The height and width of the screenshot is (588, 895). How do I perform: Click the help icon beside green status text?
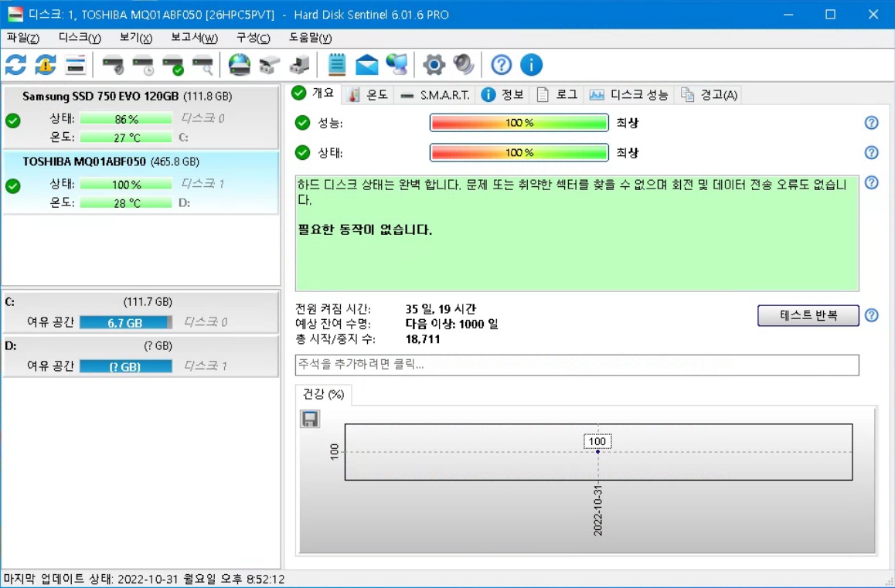point(871,182)
